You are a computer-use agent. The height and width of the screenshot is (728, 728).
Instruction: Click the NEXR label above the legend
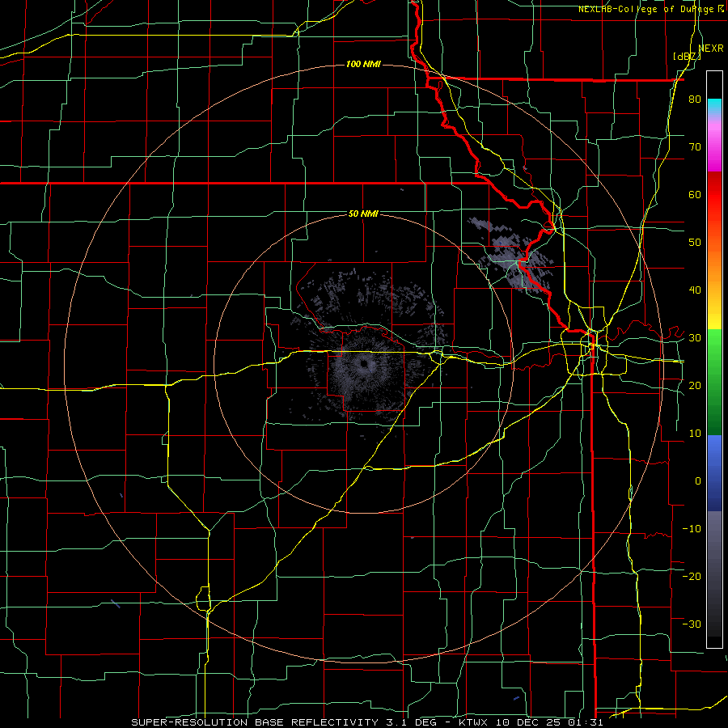point(711,49)
